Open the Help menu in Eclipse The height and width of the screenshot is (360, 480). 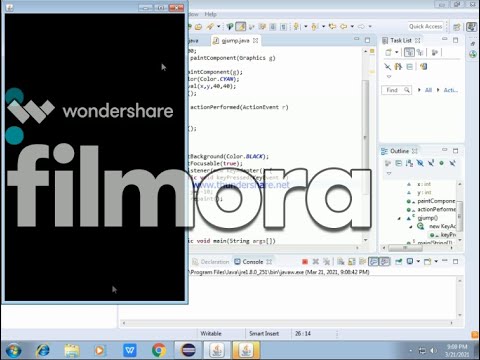point(210,14)
